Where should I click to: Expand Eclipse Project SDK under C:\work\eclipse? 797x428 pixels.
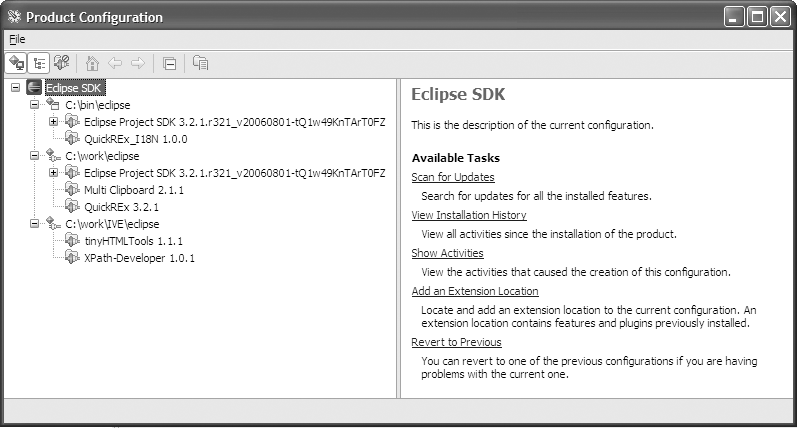[x=53, y=172]
